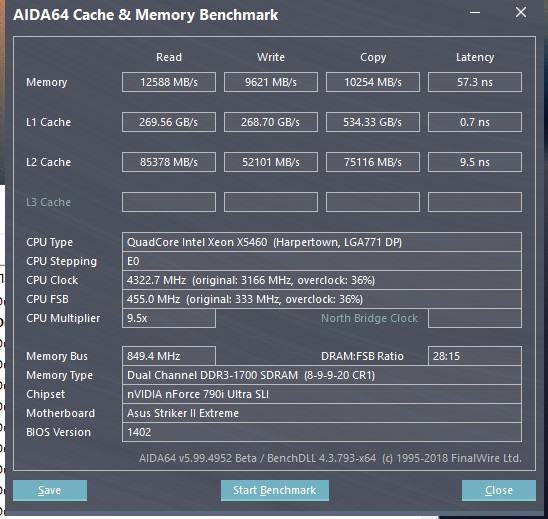Select L1 Cache Copy 534.33 GB/s
Image resolution: width=548 pixels, height=519 pixels.
pos(373,122)
